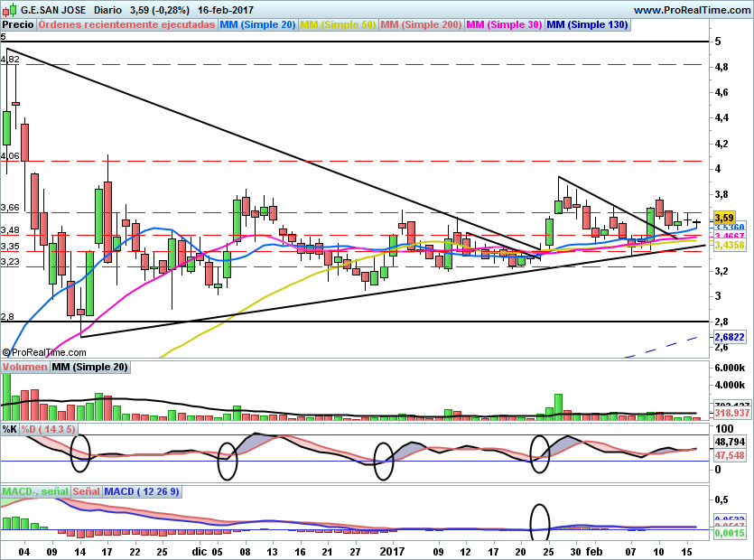The image size is (754, 560).
Task: Click the MM (Simple 130) dark blue label
Action: pos(587,24)
